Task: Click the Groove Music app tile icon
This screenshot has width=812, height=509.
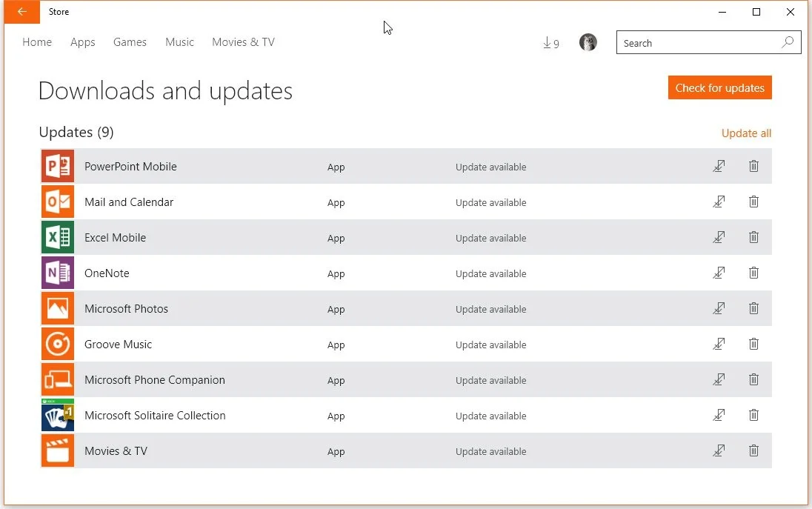Action: tap(57, 344)
